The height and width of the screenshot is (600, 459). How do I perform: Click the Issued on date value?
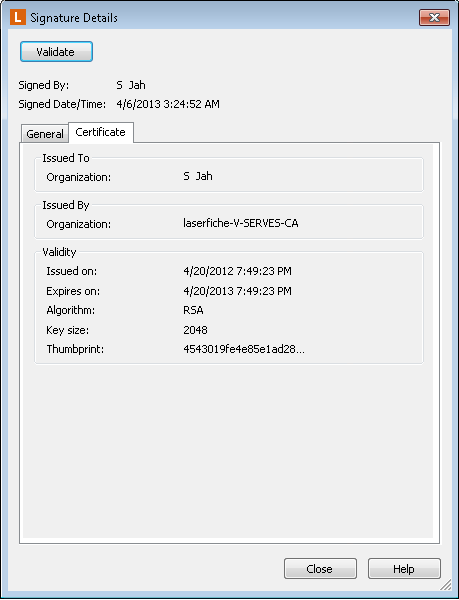[237, 271]
